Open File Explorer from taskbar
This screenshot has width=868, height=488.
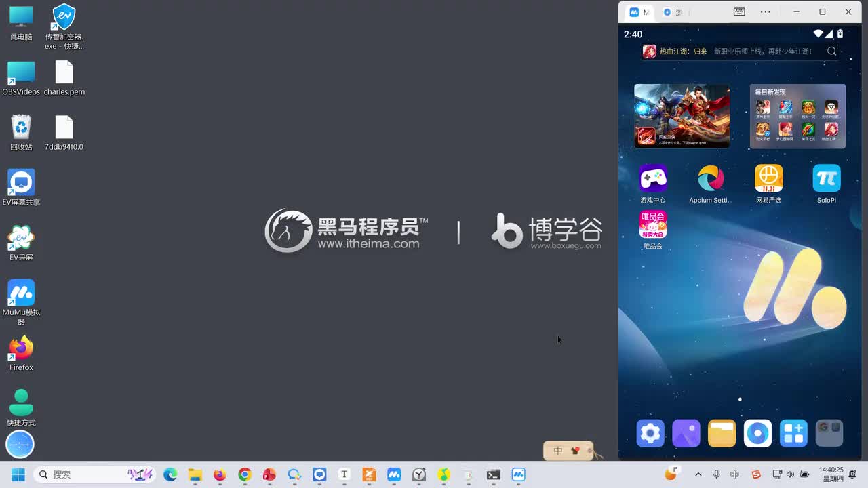pyautogui.click(x=195, y=474)
